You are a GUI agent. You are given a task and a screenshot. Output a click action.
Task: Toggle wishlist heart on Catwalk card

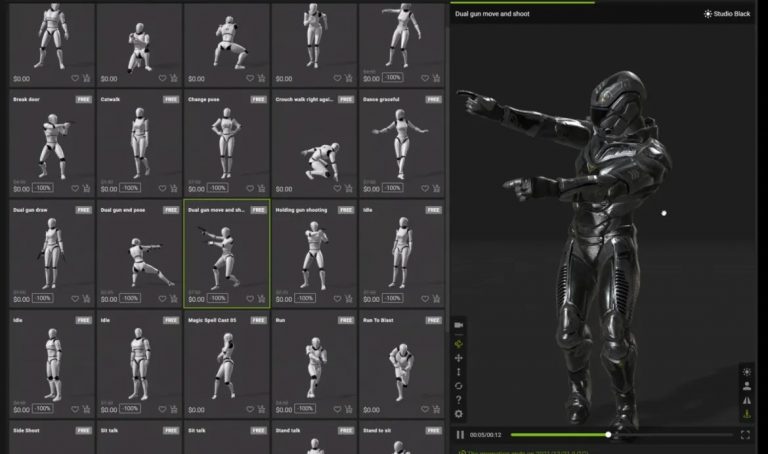(162, 189)
